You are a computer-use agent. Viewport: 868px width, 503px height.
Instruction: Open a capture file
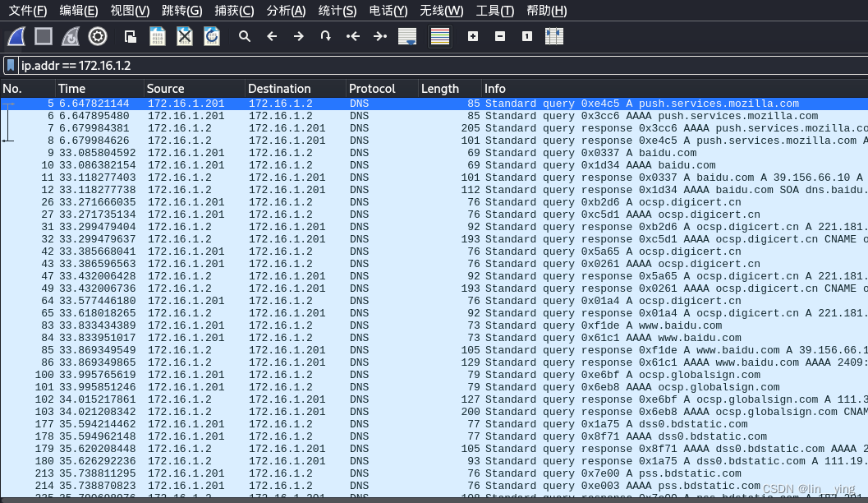(x=131, y=36)
